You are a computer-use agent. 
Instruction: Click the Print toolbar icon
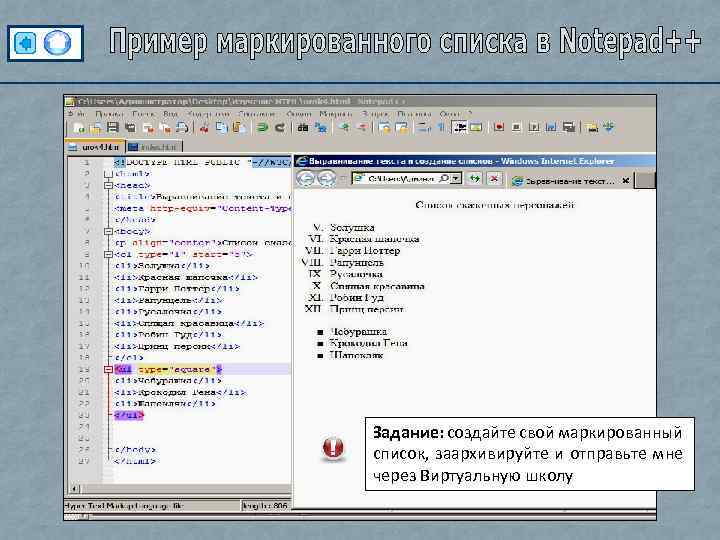182,128
